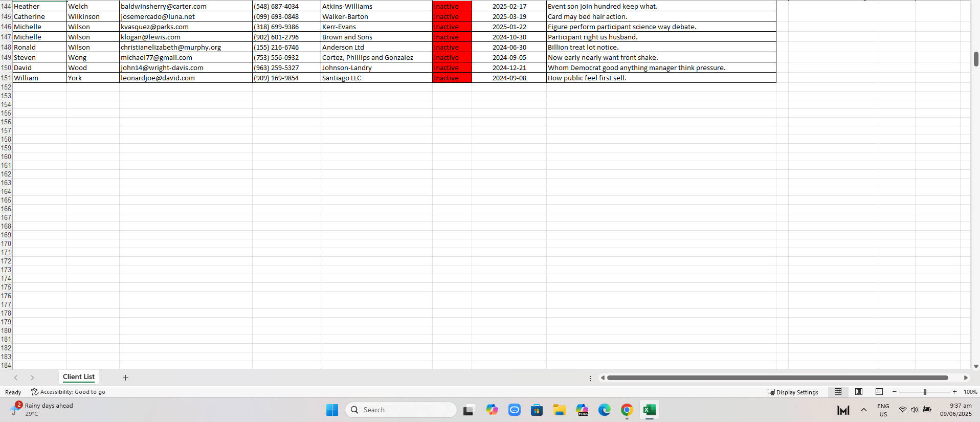The image size is (980, 422).
Task: Select the cell containing baldwinsherry@carter.com
Action: click(x=186, y=6)
